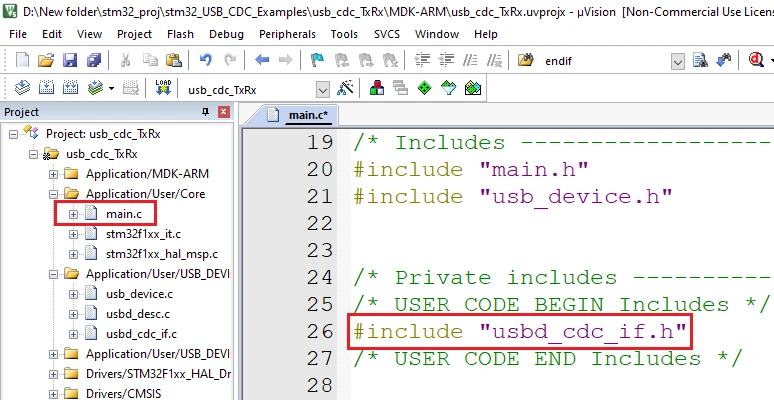Expand the Drivers/STM32F1xx_HAL_Dr group
This screenshot has width=774, height=400.
(x=53, y=374)
